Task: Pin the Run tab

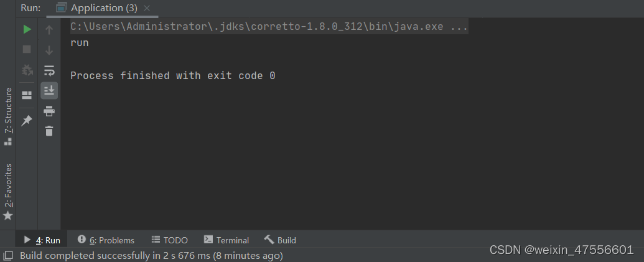Action: click(x=27, y=121)
